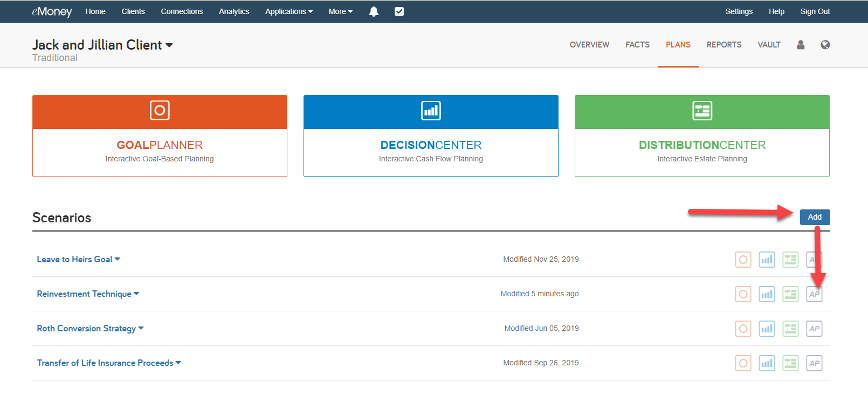Click 'Interactive Goal-Based Planning' subtitle
868x408 pixels.
click(x=160, y=159)
